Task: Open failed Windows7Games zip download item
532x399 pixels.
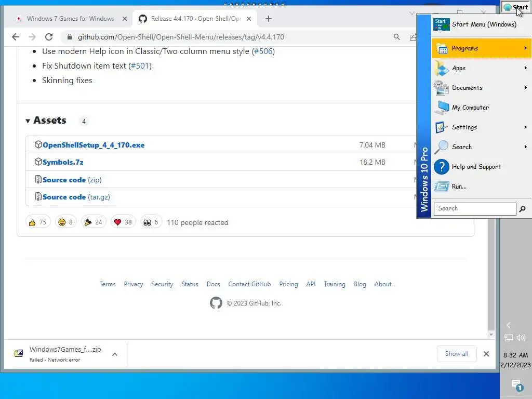Action: pyautogui.click(x=65, y=353)
